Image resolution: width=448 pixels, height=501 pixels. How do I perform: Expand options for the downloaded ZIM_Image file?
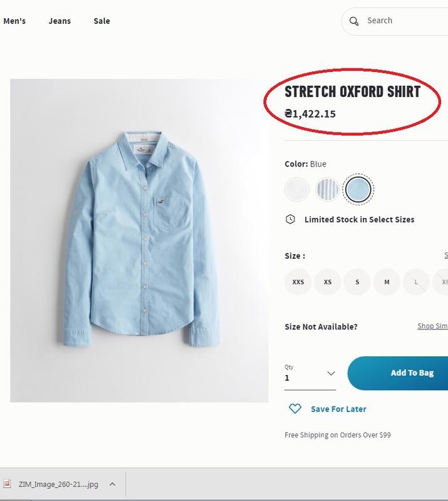pos(112,484)
